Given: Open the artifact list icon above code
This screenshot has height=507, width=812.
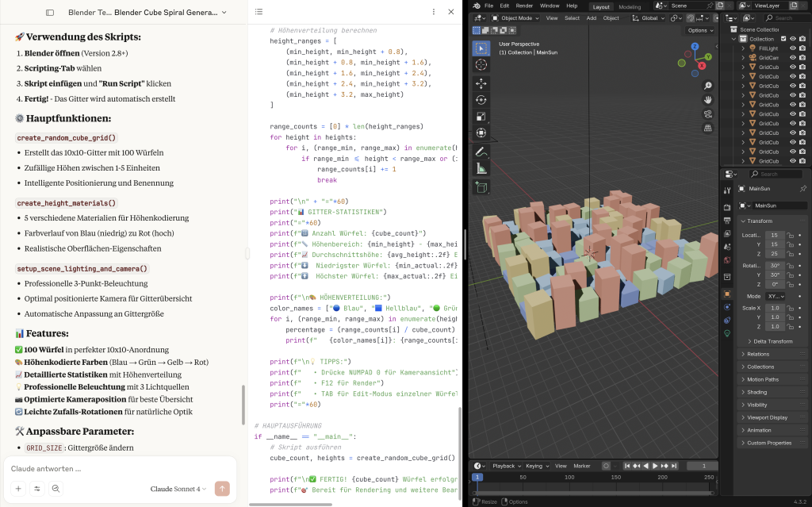Looking at the screenshot, I should pyautogui.click(x=259, y=12).
